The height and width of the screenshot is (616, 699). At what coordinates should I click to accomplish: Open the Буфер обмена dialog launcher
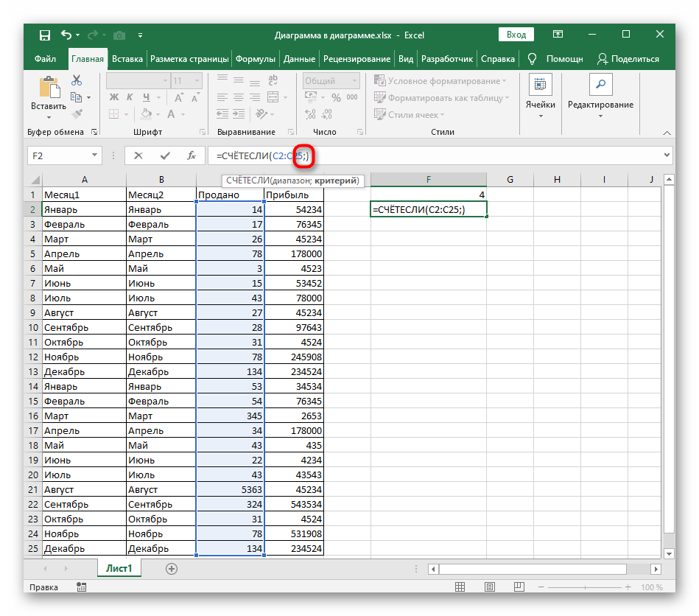tap(94, 132)
